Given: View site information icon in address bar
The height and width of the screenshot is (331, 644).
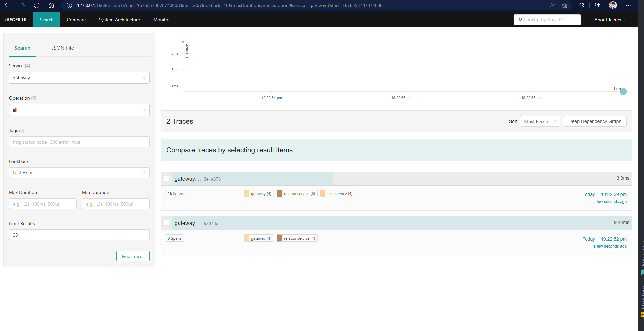Looking at the screenshot, I should pos(69,5).
